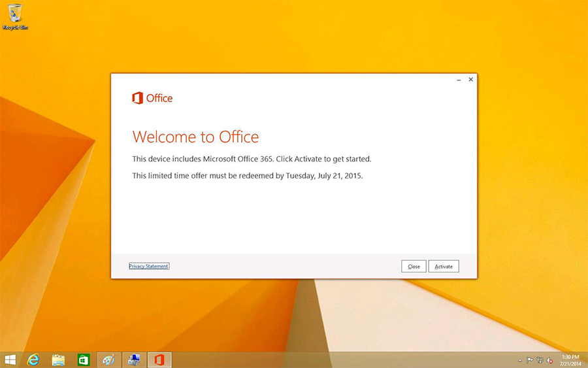Viewport: 588px width, 368px height.
Task: Close the Office window with the X
Action: (470, 80)
